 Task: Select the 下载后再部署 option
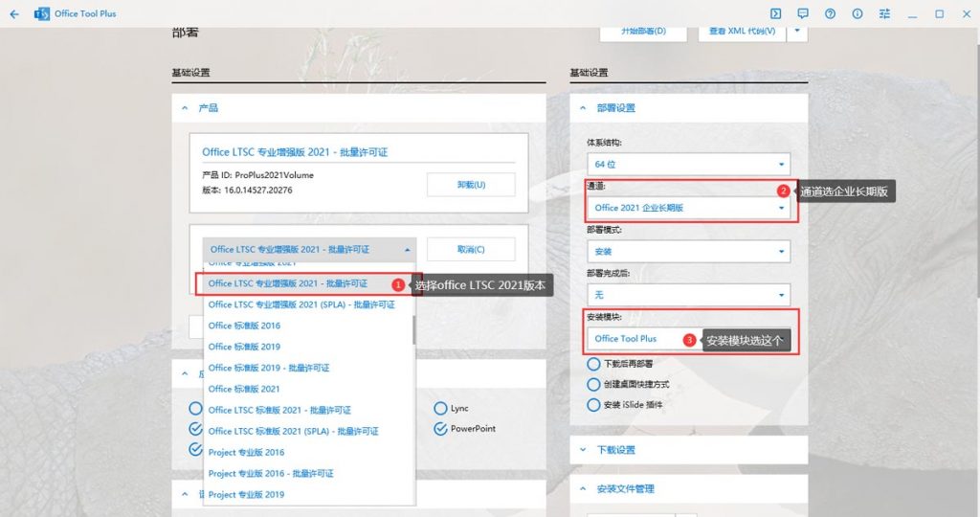tap(593, 363)
